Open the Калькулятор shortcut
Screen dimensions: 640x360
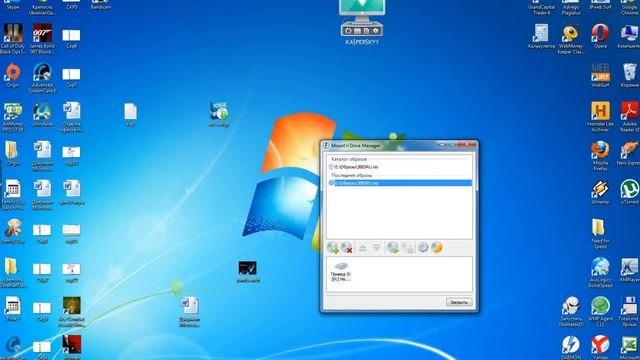pyautogui.click(x=541, y=36)
